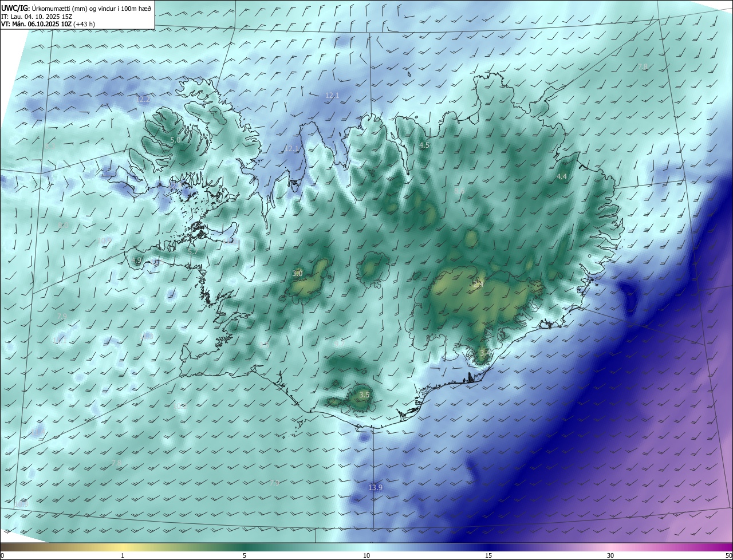Click the 3.0 label on the glacier
The height and width of the screenshot is (560, 733).
coord(297,274)
